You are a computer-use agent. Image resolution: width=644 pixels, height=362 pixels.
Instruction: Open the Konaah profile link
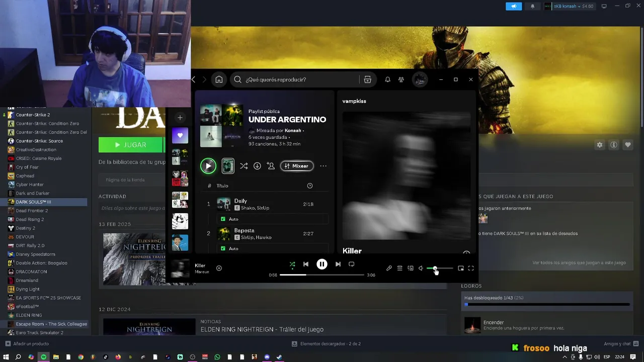pos(293,130)
